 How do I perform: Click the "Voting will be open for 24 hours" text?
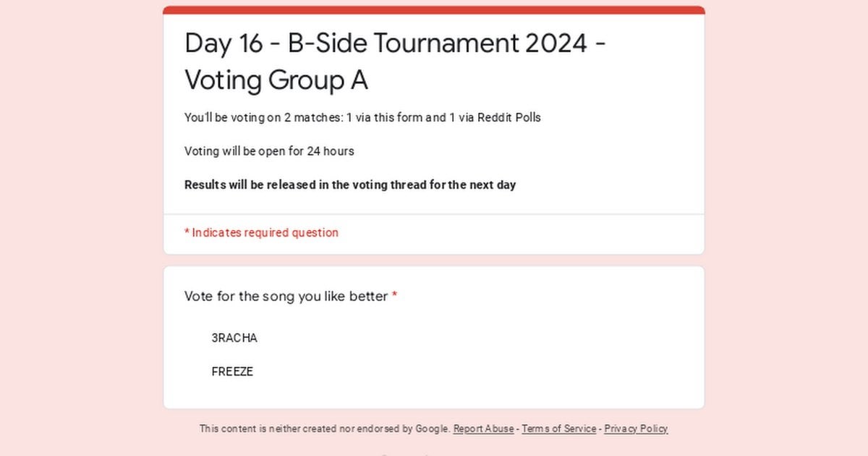(269, 151)
